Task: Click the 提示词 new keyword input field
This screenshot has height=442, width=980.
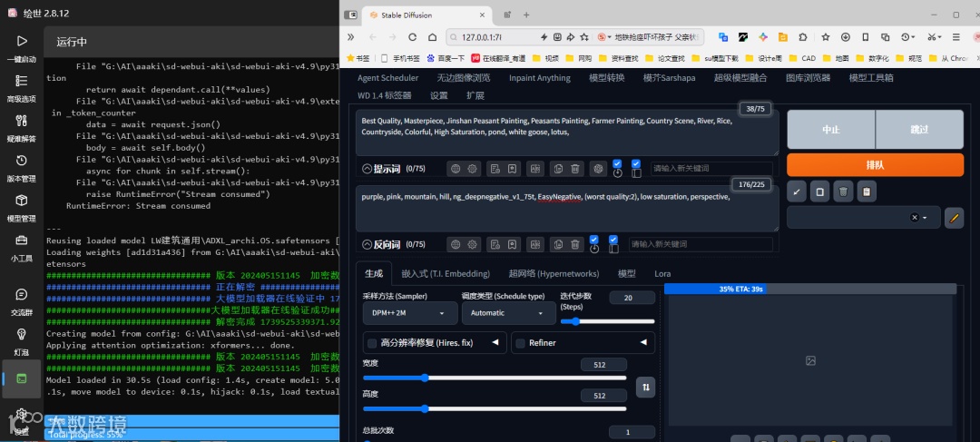Action: (711, 169)
